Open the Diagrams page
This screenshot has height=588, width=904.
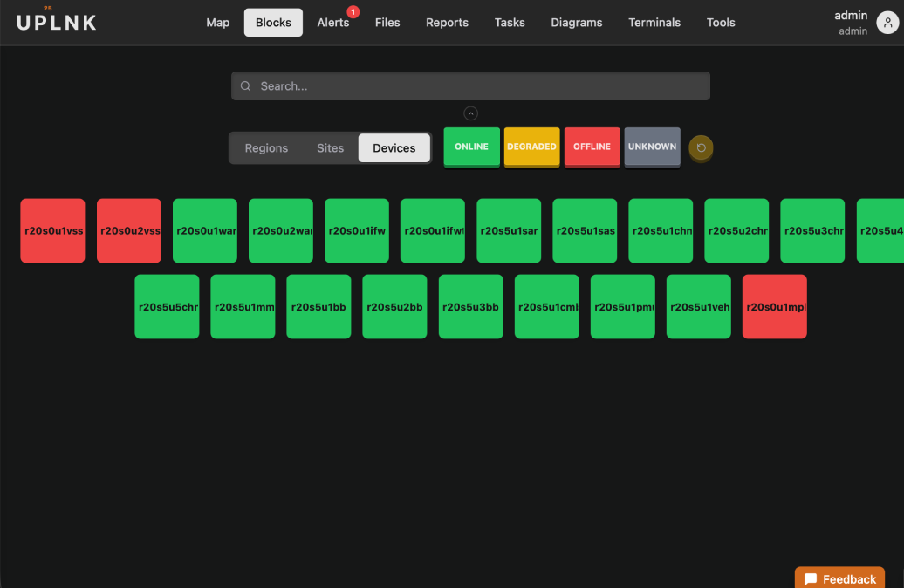[577, 23]
